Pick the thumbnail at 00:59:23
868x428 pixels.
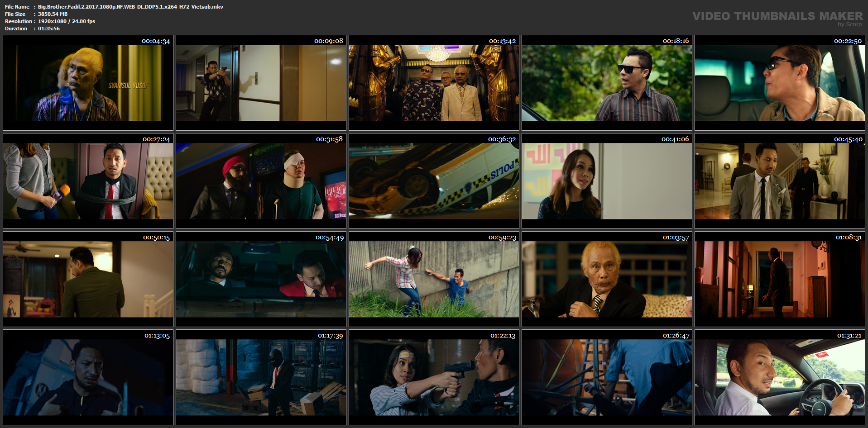click(434, 279)
